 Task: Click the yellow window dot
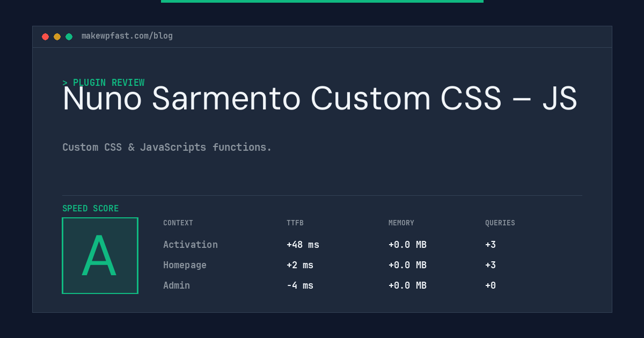57,36
